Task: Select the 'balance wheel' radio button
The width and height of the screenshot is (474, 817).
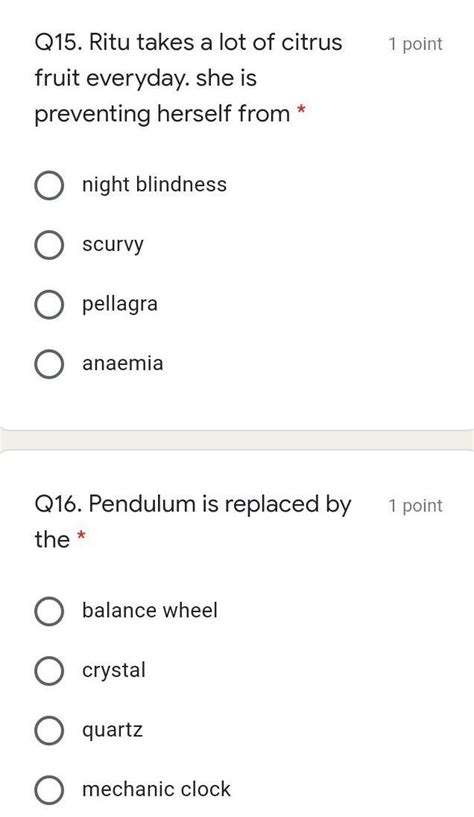Action: pos(49,611)
